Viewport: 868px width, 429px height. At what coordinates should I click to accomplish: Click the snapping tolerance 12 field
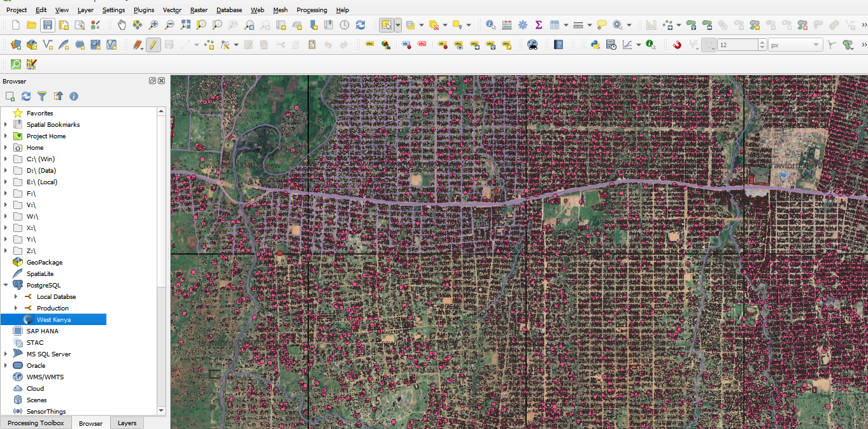pos(737,45)
